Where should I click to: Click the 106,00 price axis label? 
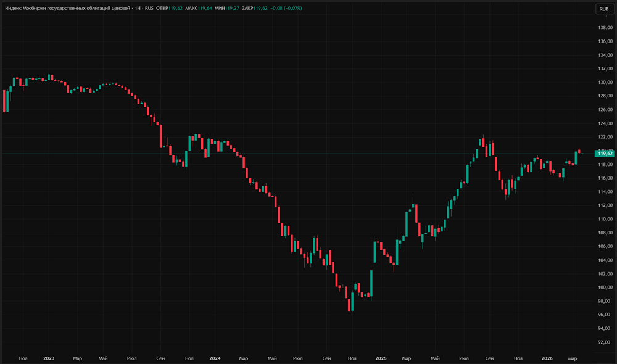point(605,246)
